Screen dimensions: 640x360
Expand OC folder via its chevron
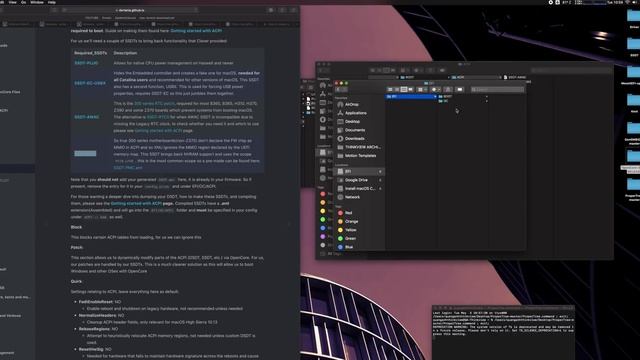pyautogui.click(x=486, y=101)
